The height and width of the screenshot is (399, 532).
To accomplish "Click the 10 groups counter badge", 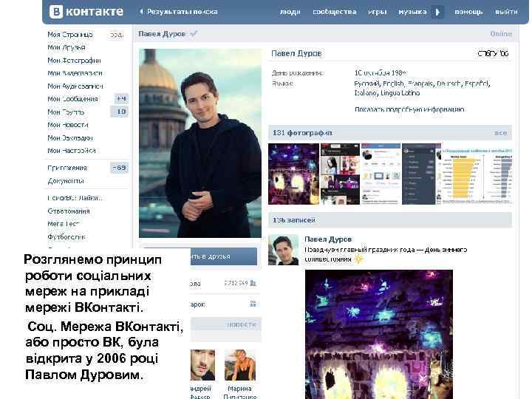I will tap(120, 112).
